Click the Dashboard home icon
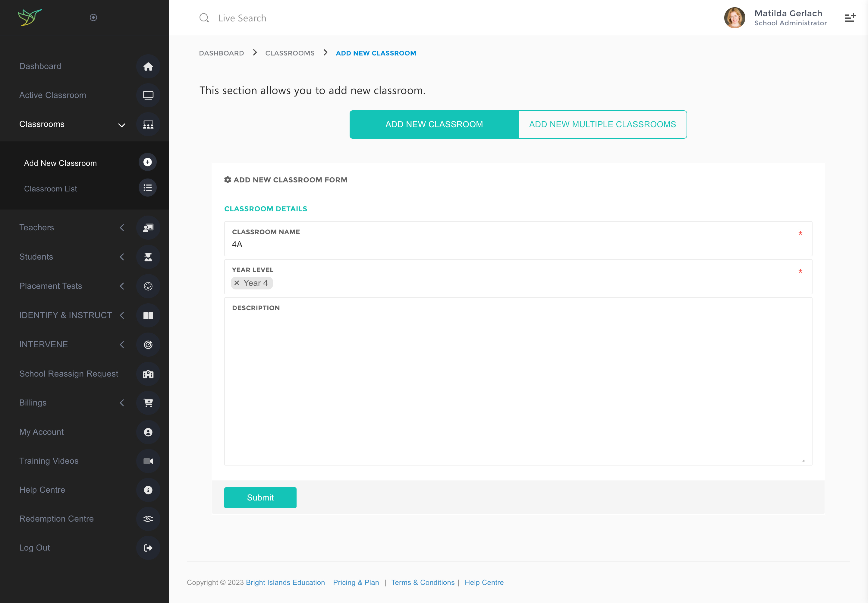 [x=148, y=67]
